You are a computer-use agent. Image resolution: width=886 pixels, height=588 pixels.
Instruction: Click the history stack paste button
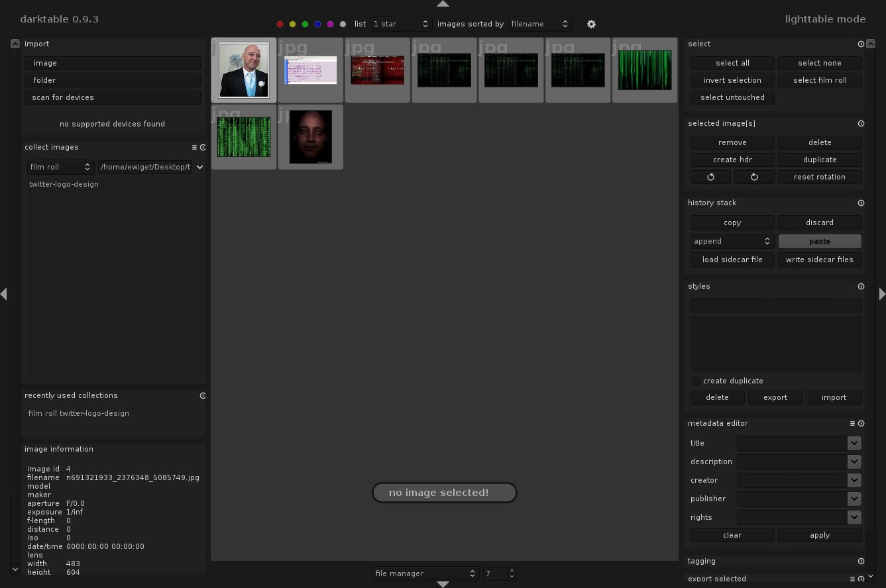coord(820,241)
